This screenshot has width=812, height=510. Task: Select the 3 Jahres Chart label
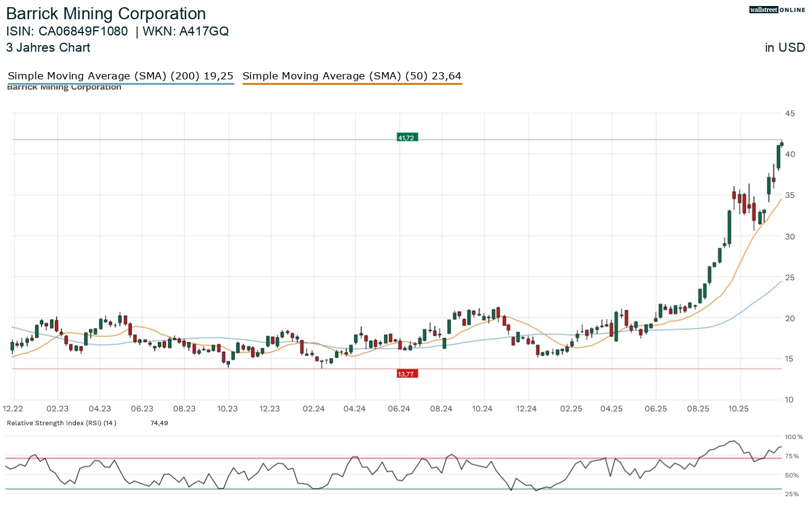pos(48,48)
